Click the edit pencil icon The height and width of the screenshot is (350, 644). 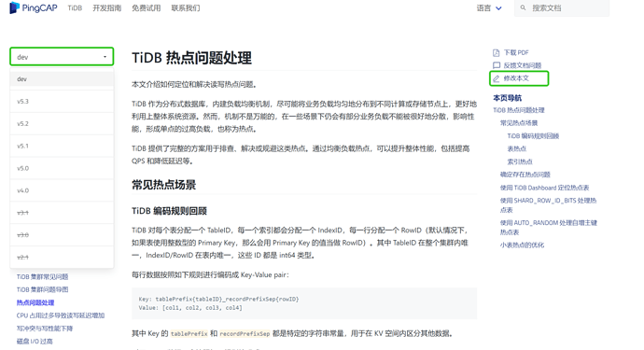pyautogui.click(x=497, y=78)
